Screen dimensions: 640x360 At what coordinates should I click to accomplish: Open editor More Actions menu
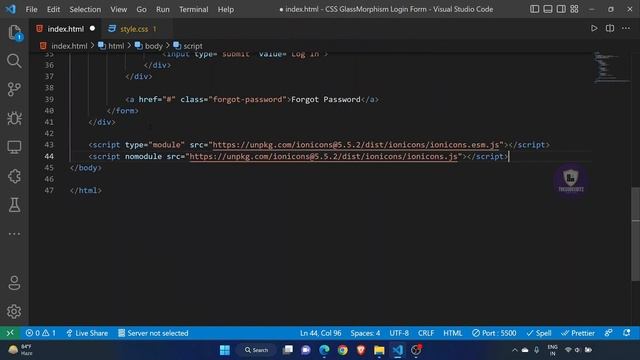626,28
